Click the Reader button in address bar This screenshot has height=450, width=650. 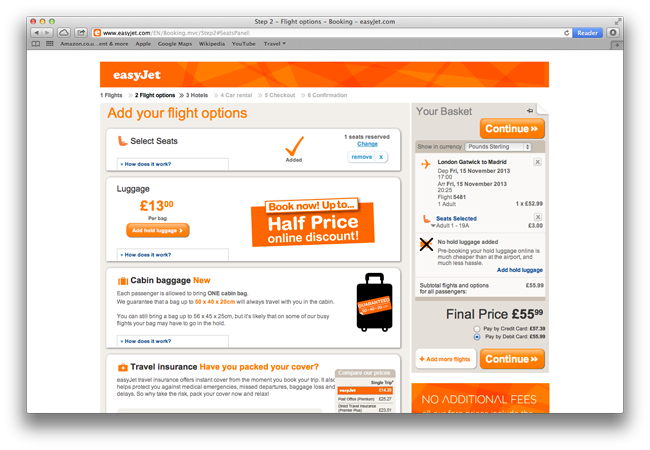[587, 33]
